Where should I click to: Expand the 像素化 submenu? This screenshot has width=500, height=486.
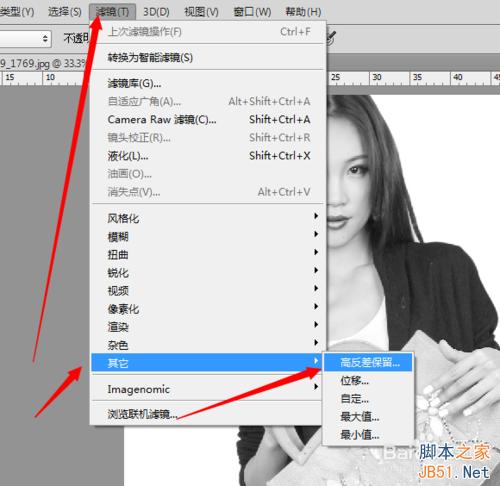pyautogui.click(x=208, y=309)
